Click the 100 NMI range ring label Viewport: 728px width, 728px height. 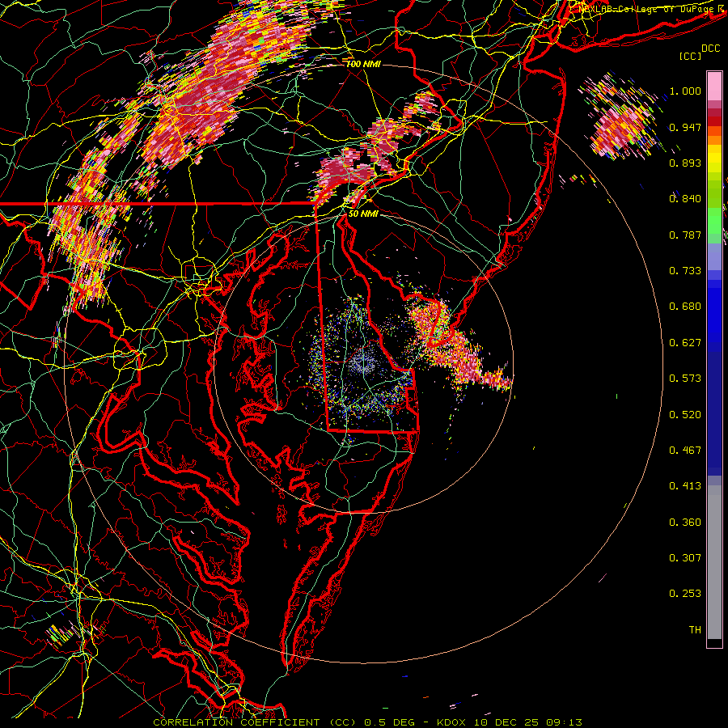[x=363, y=64]
